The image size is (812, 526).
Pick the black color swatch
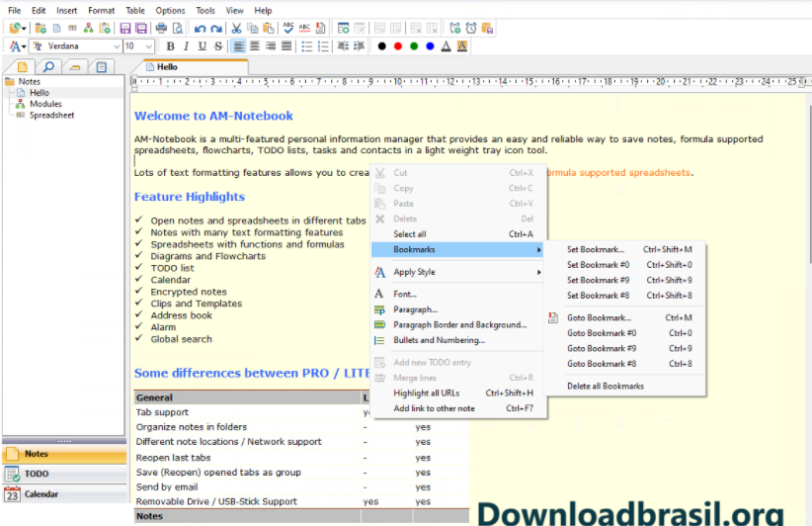(x=381, y=46)
